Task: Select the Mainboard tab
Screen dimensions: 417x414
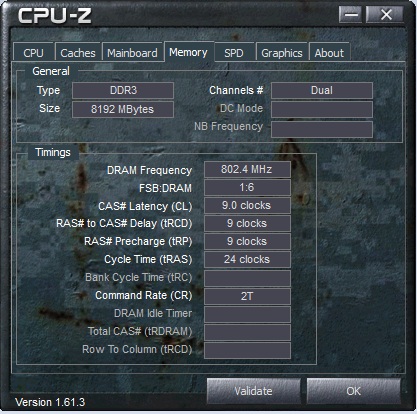Action: tap(132, 53)
